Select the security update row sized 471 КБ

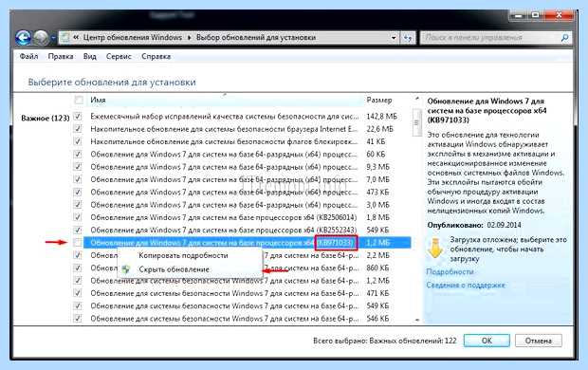coord(241,293)
